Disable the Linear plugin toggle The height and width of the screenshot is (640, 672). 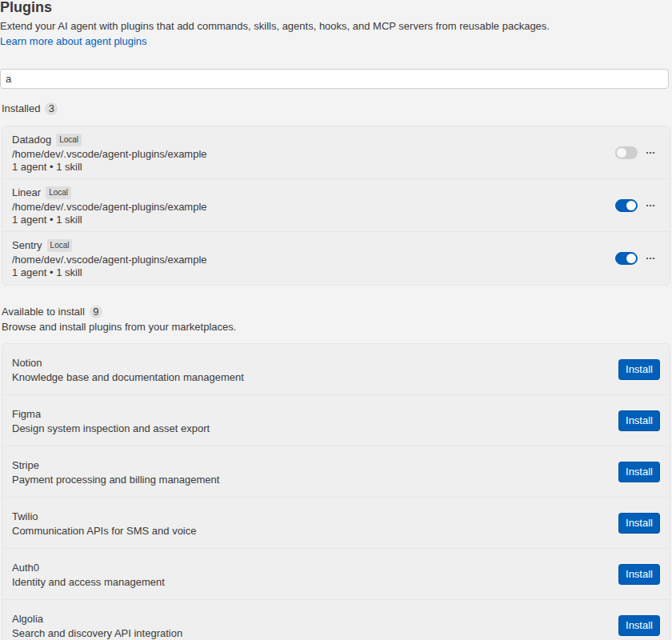click(x=626, y=206)
